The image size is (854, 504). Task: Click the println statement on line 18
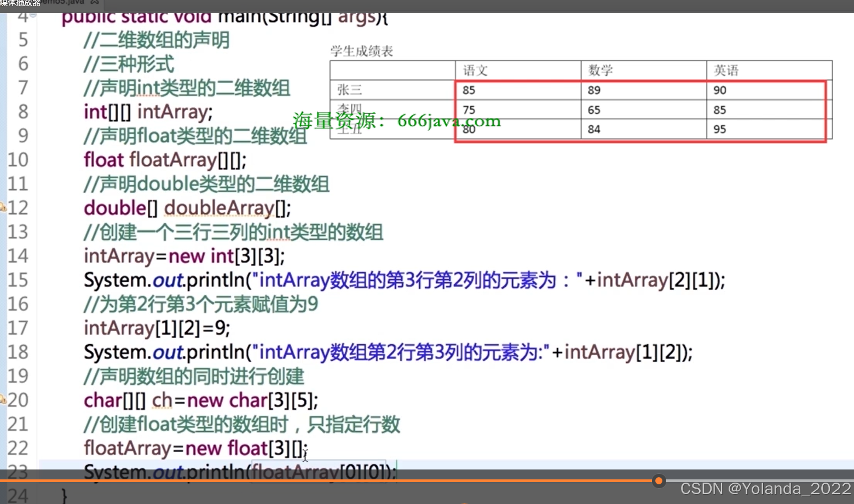(388, 352)
